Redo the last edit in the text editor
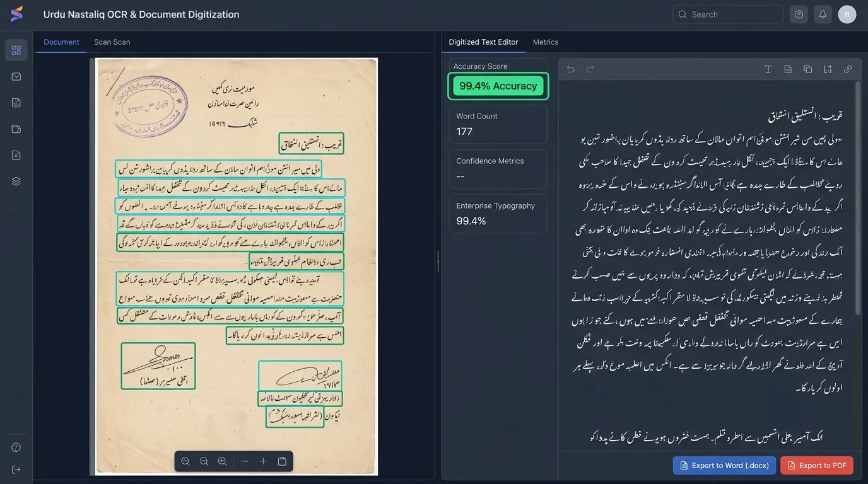This screenshot has height=484, width=868. coord(590,69)
